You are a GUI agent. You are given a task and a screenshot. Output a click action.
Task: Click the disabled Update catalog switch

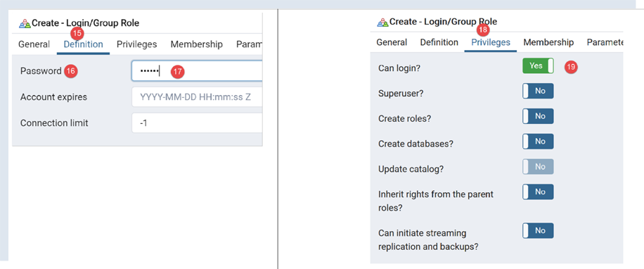(x=538, y=167)
